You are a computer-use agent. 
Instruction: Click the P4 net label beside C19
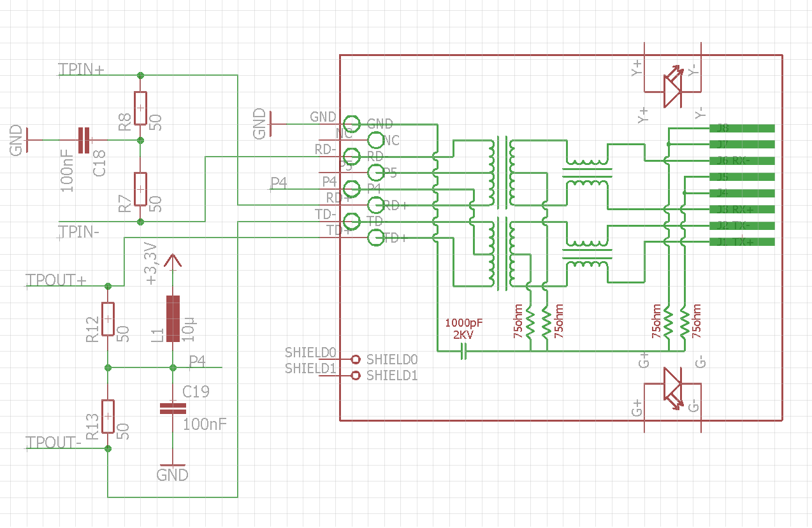tap(197, 361)
